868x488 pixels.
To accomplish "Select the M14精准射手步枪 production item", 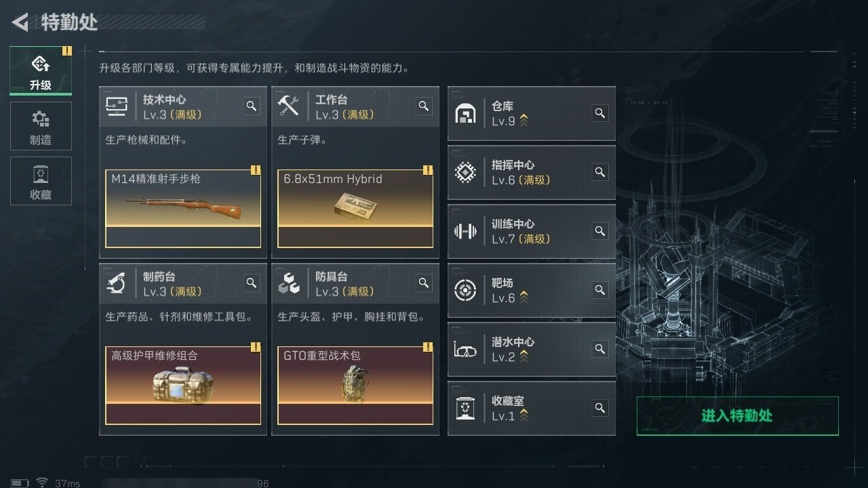I will 183,208.
